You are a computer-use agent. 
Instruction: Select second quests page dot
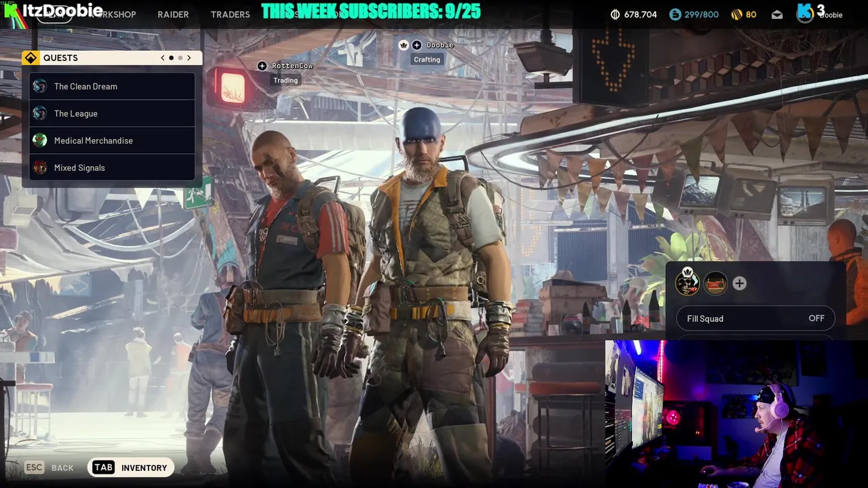pyautogui.click(x=180, y=58)
